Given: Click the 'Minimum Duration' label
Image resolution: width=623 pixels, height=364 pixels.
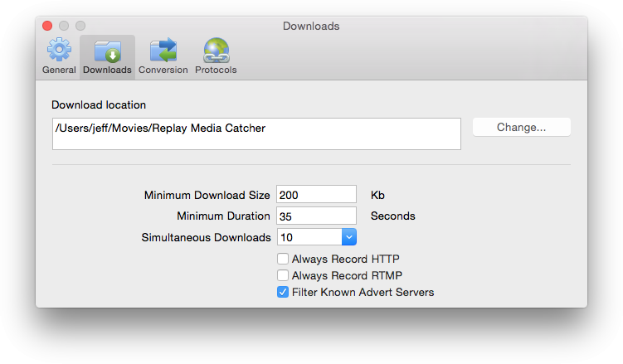Looking at the screenshot, I should pyautogui.click(x=223, y=216).
